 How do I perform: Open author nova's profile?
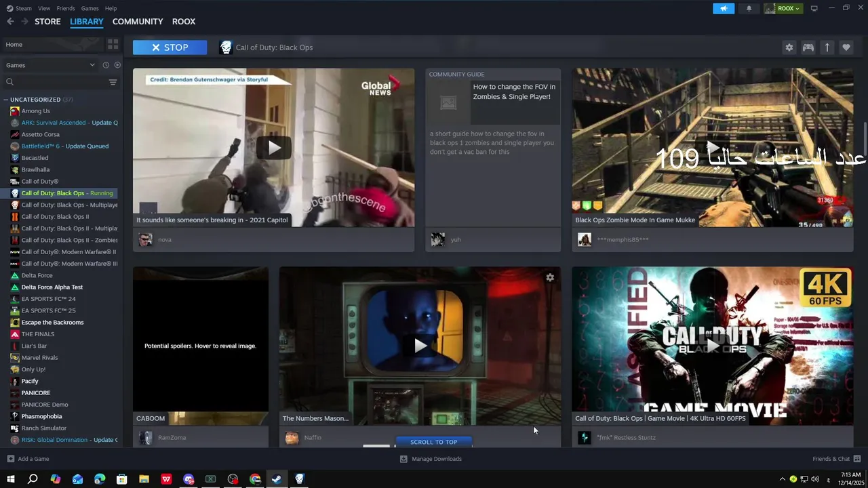165,240
